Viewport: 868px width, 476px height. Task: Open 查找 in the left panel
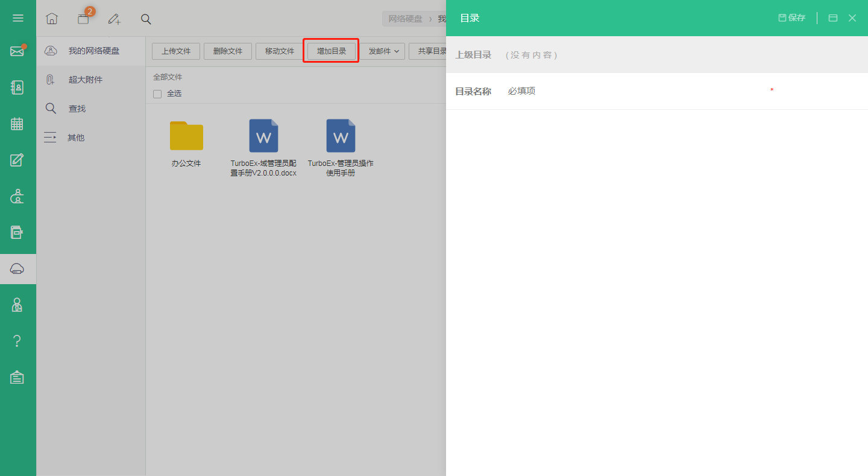pyautogui.click(x=91, y=109)
